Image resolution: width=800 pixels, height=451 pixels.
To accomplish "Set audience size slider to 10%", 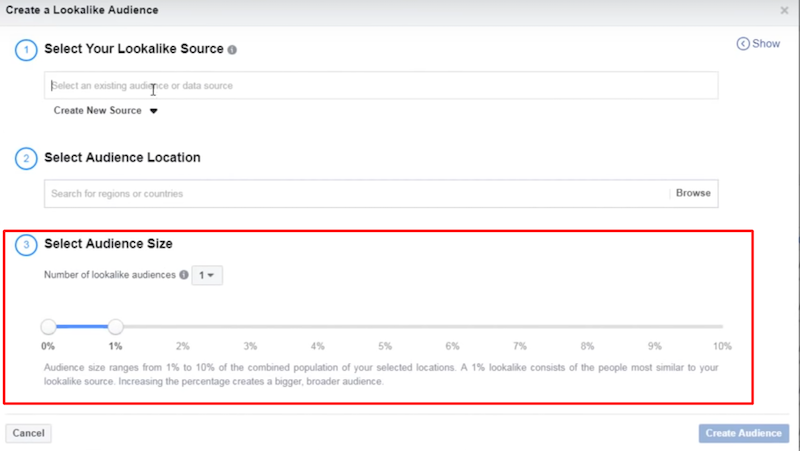I will (x=721, y=326).
